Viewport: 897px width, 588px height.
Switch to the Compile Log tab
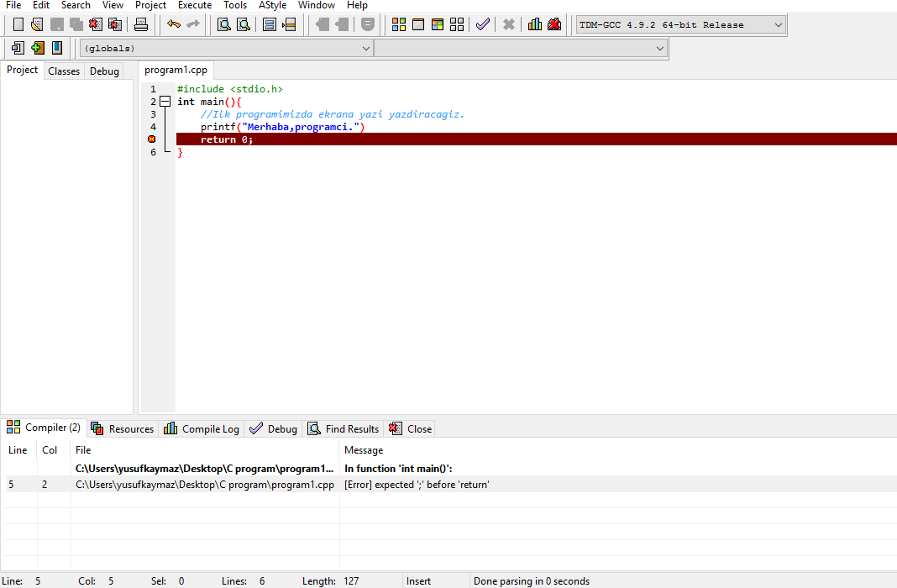(x=202, y=428)
